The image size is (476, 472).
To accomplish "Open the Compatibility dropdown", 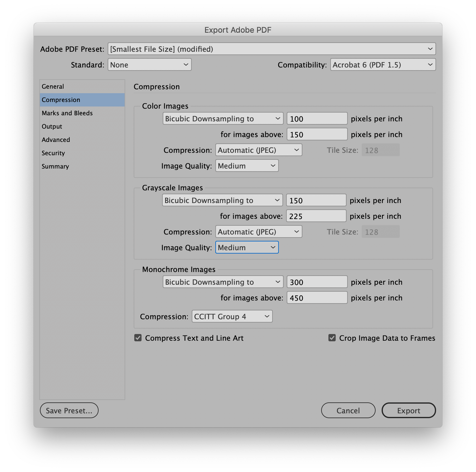I will coord(383,65).
